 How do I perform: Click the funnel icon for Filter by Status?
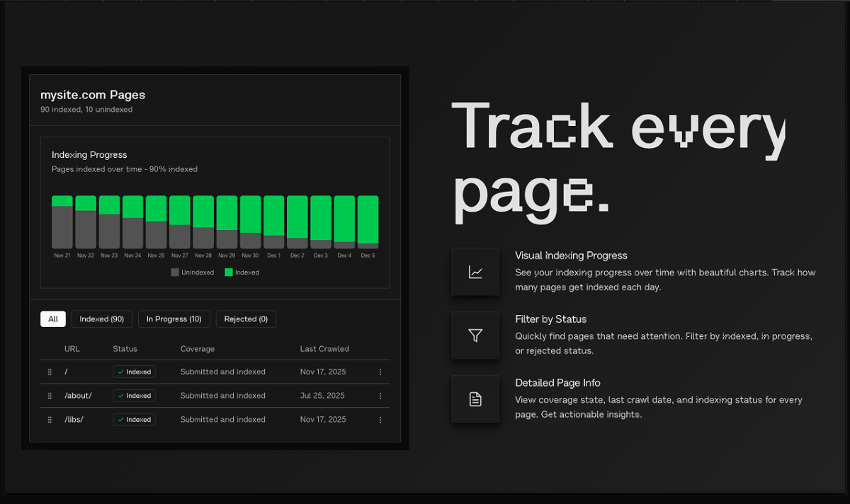coord(475,336)
